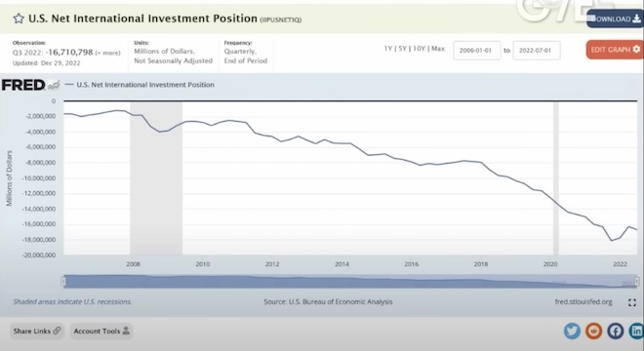The image size is (644, 351).
Task: Click the favorite star icon beside title
Action: click(x=19, y=19)
